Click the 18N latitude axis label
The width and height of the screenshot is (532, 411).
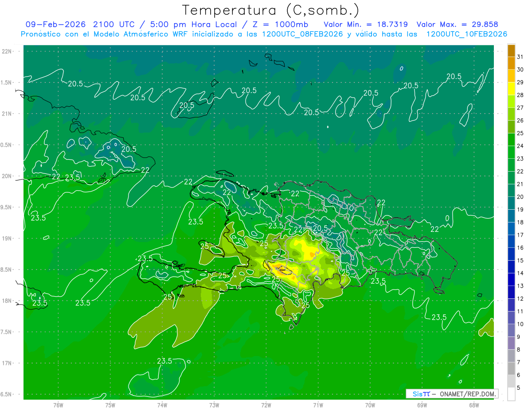click(x=8, y=301)
